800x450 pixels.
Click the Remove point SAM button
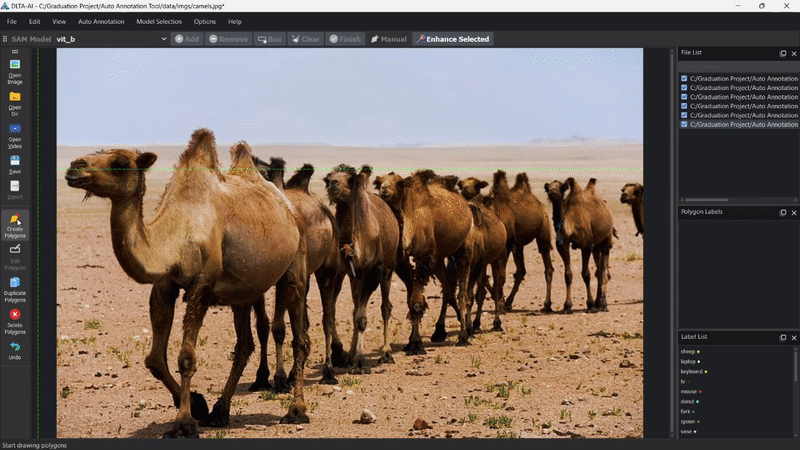[229, 39]
